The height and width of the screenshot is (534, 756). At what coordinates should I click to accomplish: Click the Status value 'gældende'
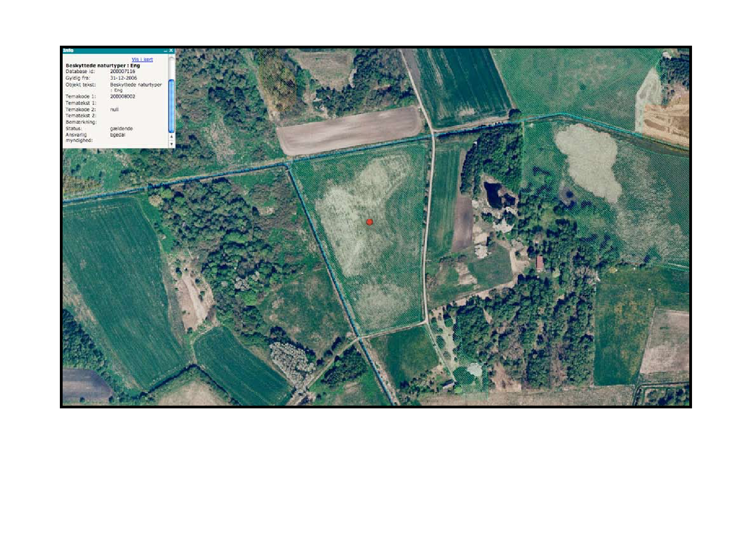121,129
